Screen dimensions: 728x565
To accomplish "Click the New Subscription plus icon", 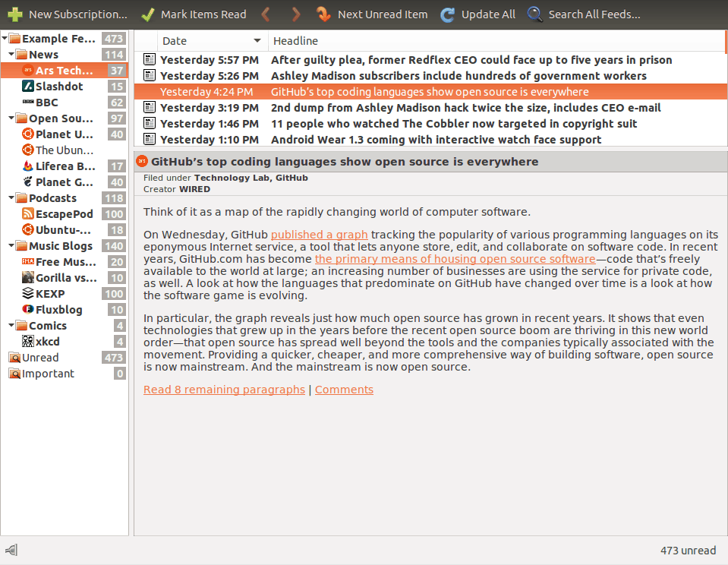I will coord(15,14).
